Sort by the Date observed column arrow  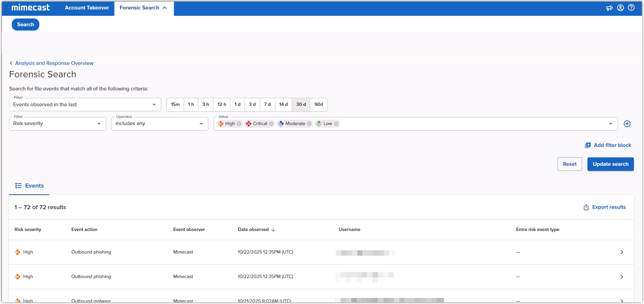click(273, 229)
